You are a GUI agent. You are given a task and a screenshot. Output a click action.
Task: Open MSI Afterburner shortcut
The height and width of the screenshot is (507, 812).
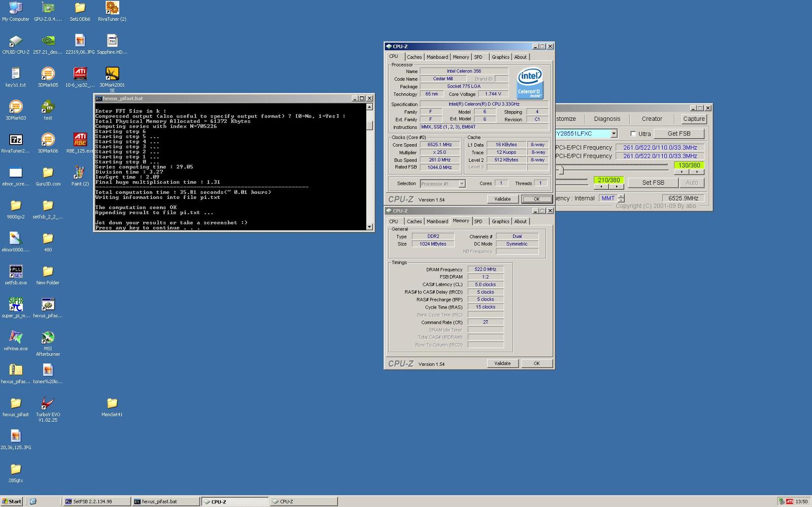tap(48, 344)
